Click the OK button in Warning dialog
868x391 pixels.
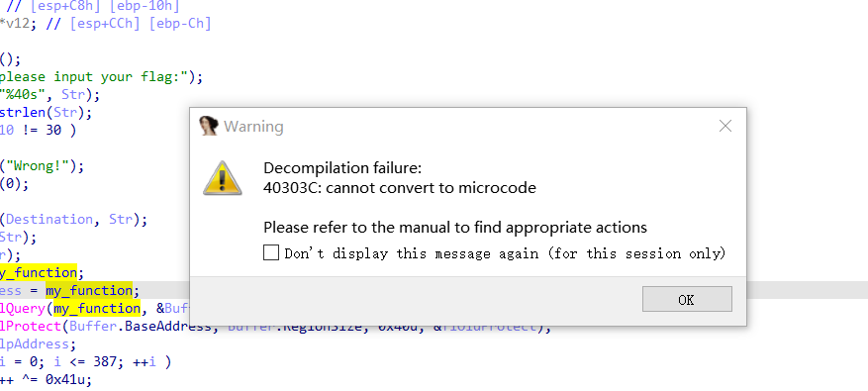pos(687,299)
